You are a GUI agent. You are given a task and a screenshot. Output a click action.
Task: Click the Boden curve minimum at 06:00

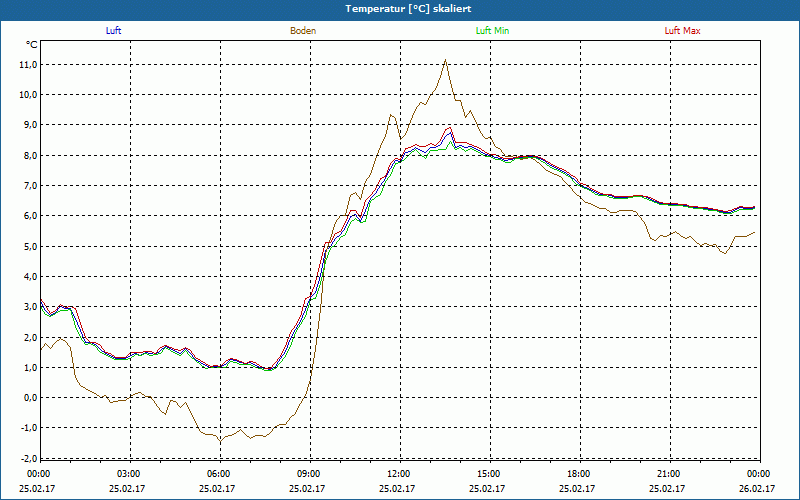[221, 442]
